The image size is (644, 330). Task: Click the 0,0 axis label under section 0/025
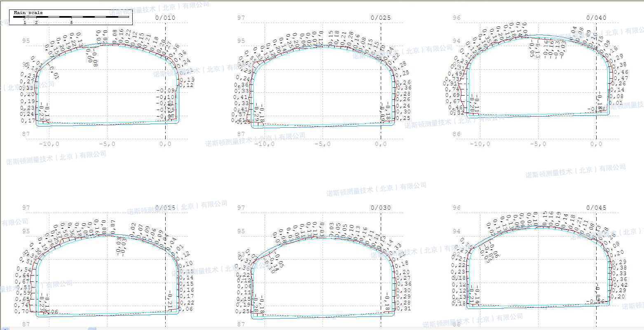pos(381,144)
